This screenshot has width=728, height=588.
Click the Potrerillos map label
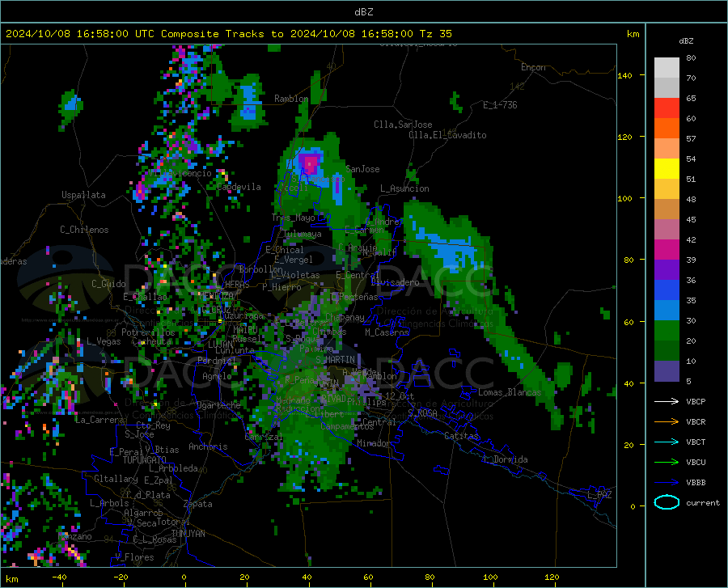(x=148, y=332)
